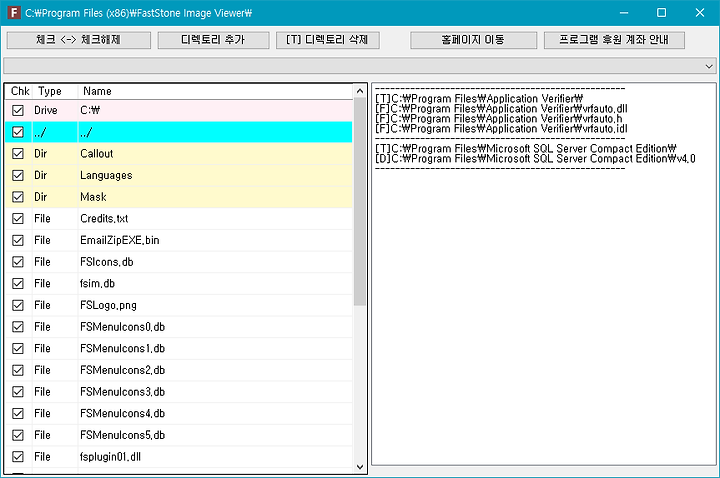Maximize the FastStone Image Viewer window
Image resolution: width=720 pixels, height=478 pixels.
661,13
